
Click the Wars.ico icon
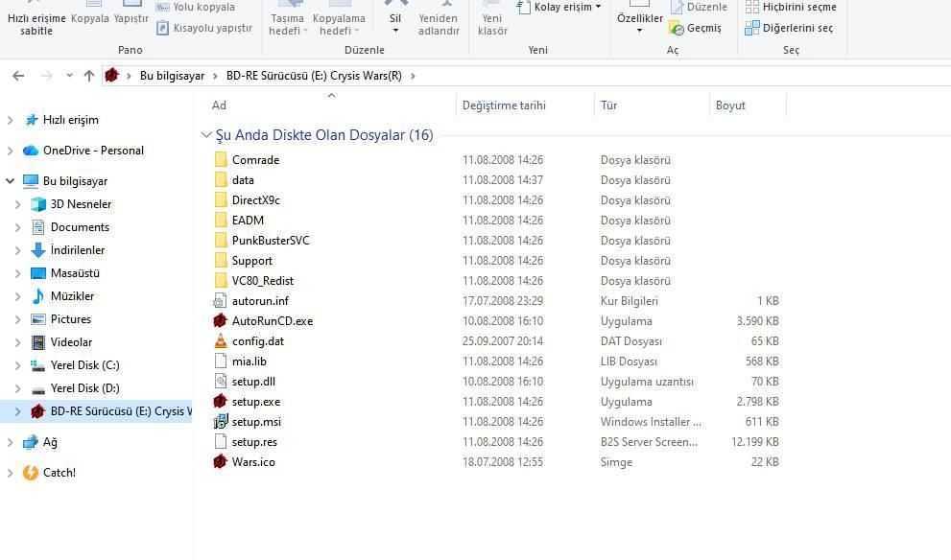pyautogui.click(x=220, y=461)
